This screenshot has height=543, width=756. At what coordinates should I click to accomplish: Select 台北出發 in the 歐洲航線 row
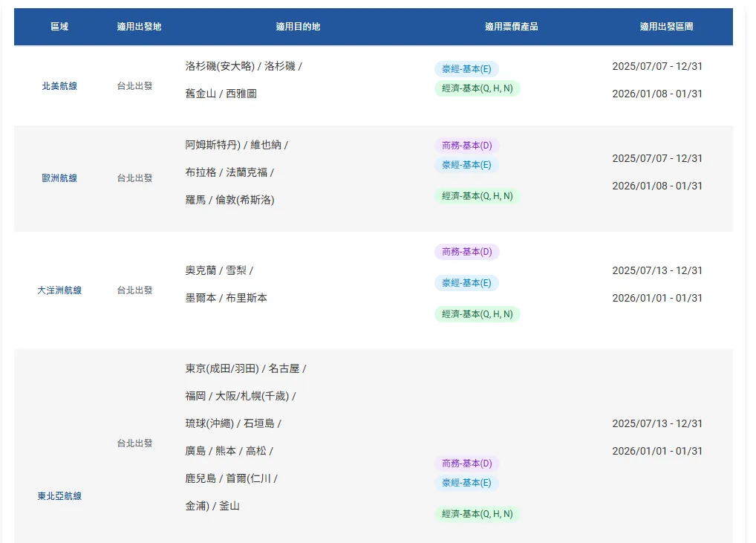pos(134,178)
